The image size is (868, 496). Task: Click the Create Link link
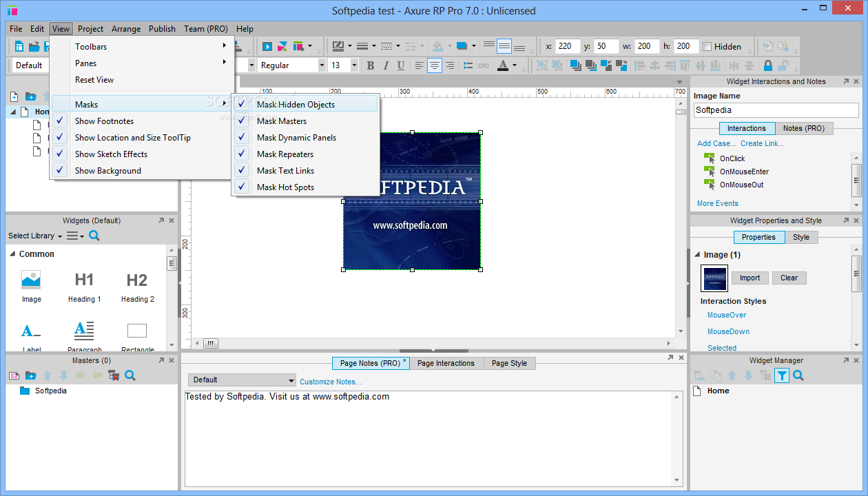(762, 143)
